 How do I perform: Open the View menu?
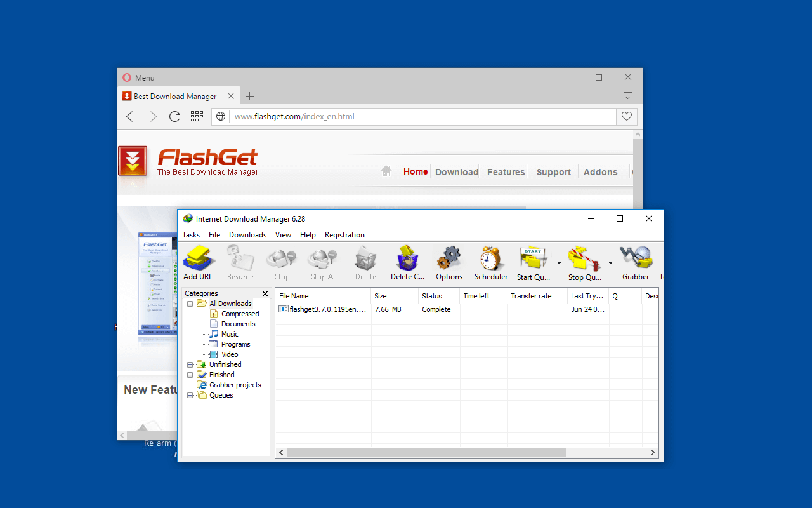click(x=283, y=235)
